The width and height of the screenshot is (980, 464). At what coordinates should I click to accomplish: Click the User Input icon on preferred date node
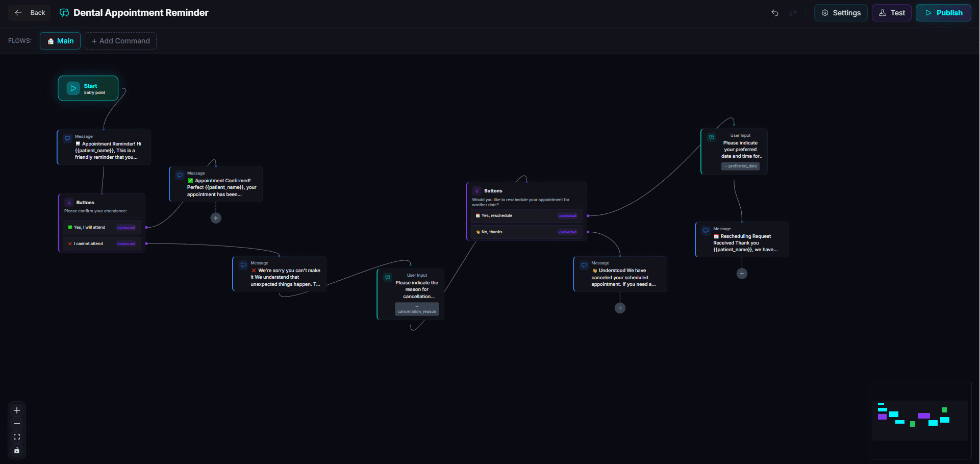pos(711,137)
